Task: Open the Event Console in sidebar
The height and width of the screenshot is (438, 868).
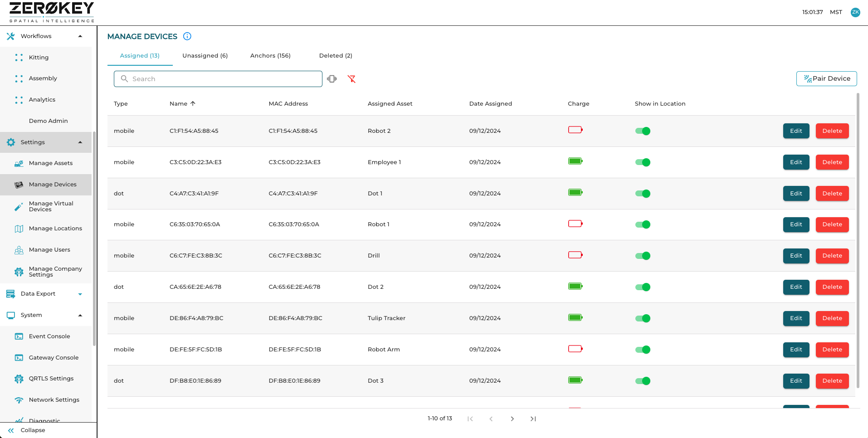Action: point(49,336)
